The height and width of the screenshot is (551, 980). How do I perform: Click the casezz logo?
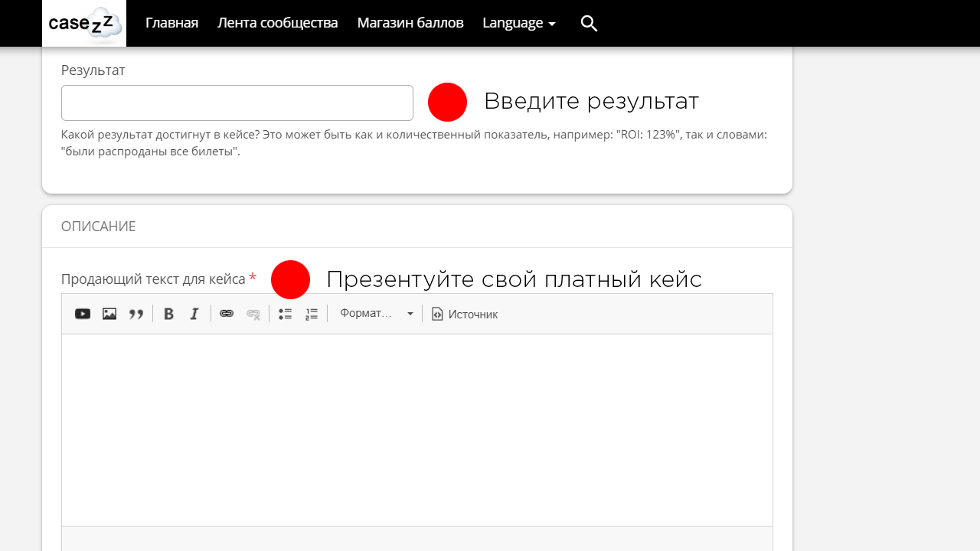[84, 23]
